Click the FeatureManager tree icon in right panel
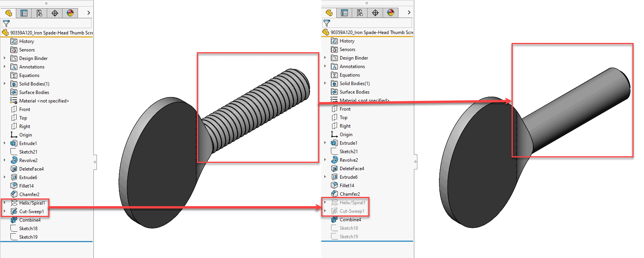644x258 pixels. coord(329,13)
